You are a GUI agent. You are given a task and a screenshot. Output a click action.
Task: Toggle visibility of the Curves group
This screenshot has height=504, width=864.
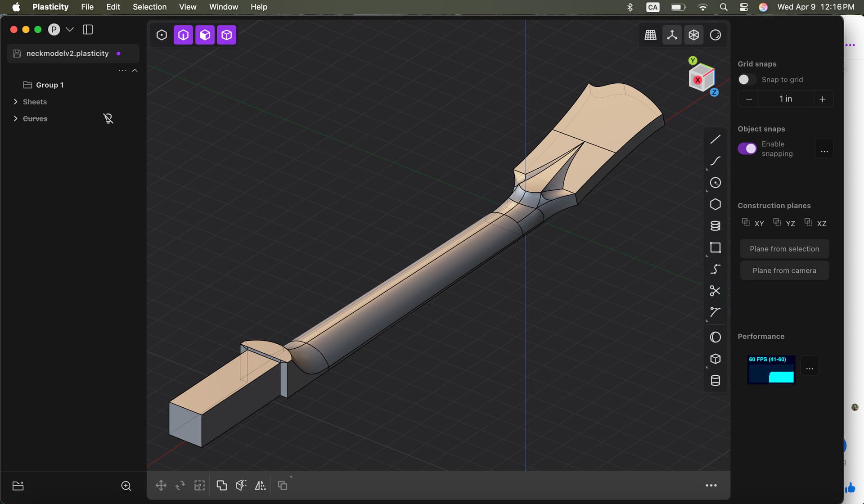[108, 119]
